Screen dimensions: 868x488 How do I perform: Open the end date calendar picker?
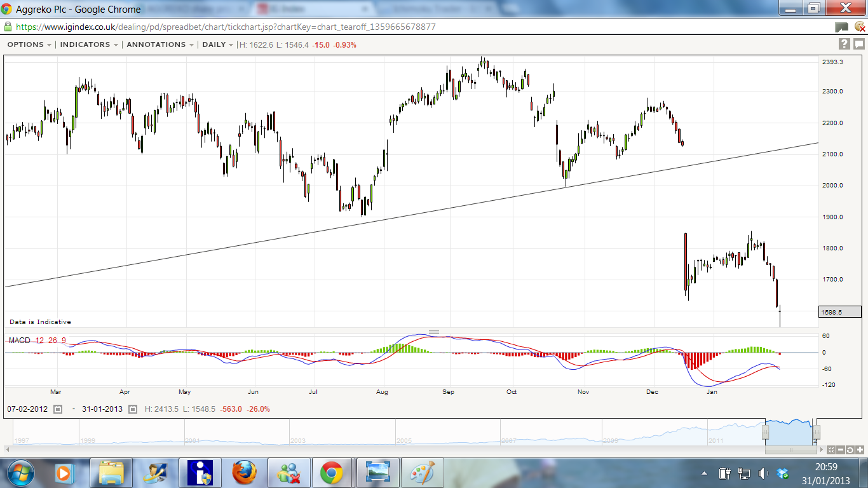click(x=133, y=409)
